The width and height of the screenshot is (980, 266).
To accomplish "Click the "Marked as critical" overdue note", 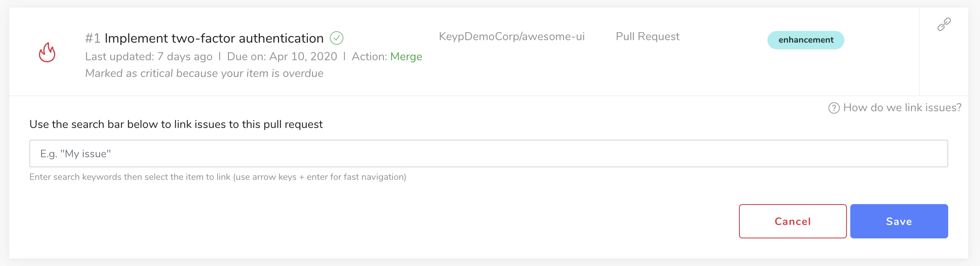I will tap(204, 73).
